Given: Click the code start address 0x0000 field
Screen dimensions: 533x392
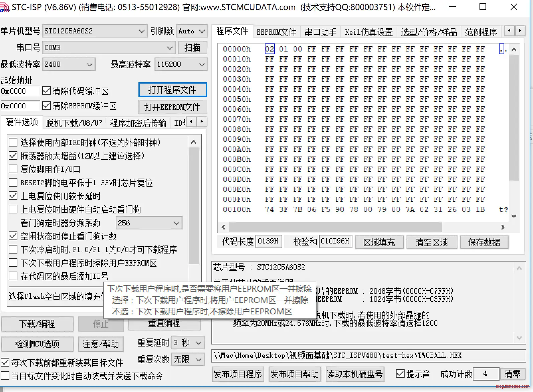Looking at the screenshot, I should point(20,91).
